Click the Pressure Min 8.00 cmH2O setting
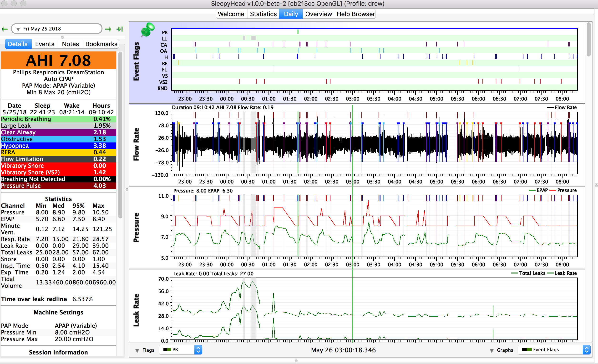The image size is (598, 364). tap(58, 332)
